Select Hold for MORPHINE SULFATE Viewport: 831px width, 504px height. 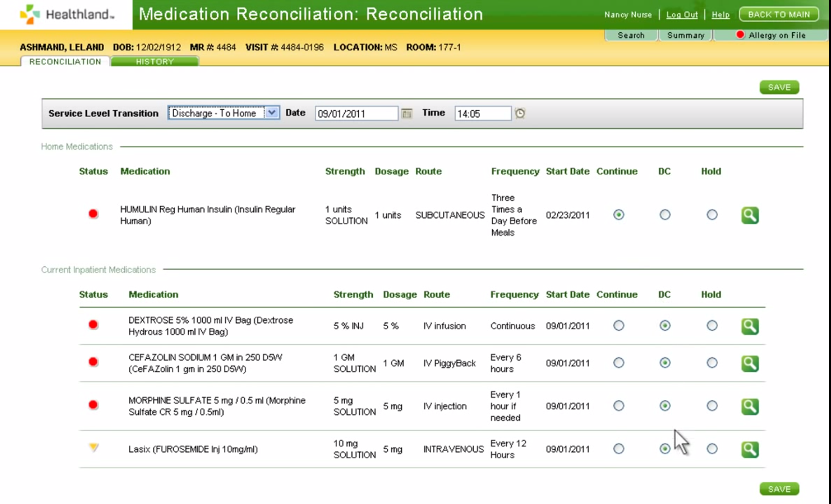(x=712, y=406)
